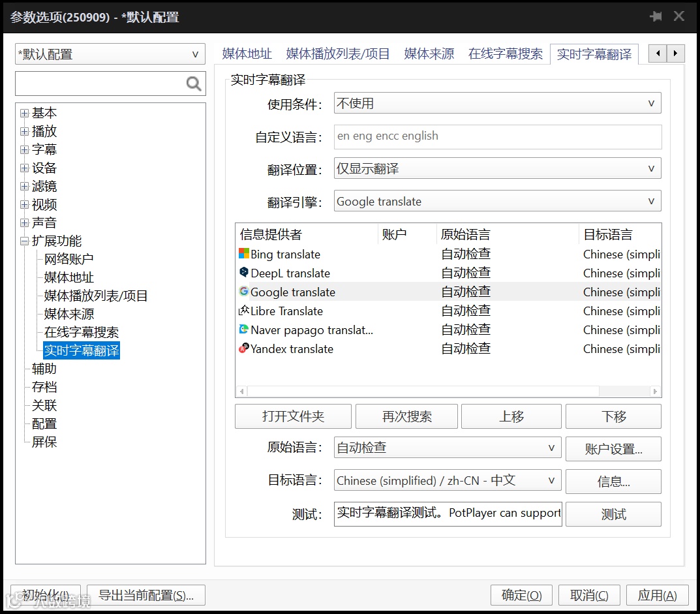Click the 再次搜索 button
The image size is (700, 614).
tap(406, 416)
